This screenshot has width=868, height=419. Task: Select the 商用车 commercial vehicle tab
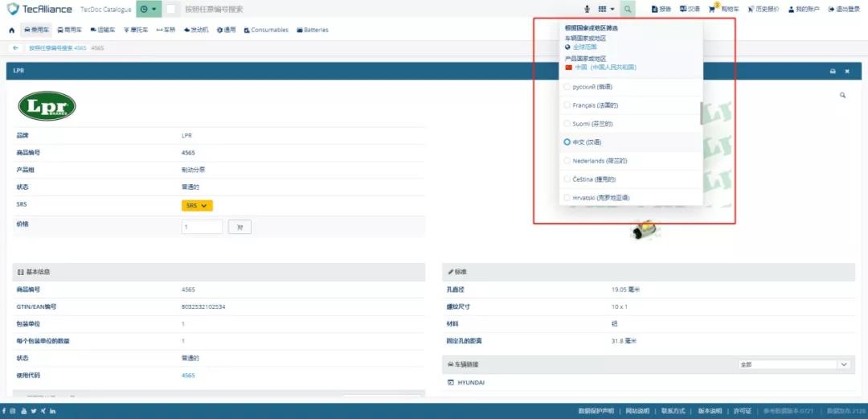click(x=69, y=30)
